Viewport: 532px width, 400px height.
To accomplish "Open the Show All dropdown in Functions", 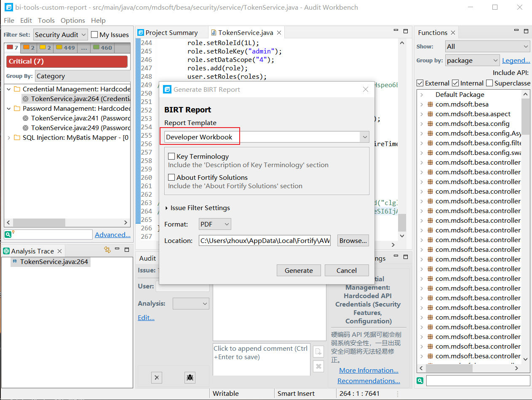I will (487, 46).
